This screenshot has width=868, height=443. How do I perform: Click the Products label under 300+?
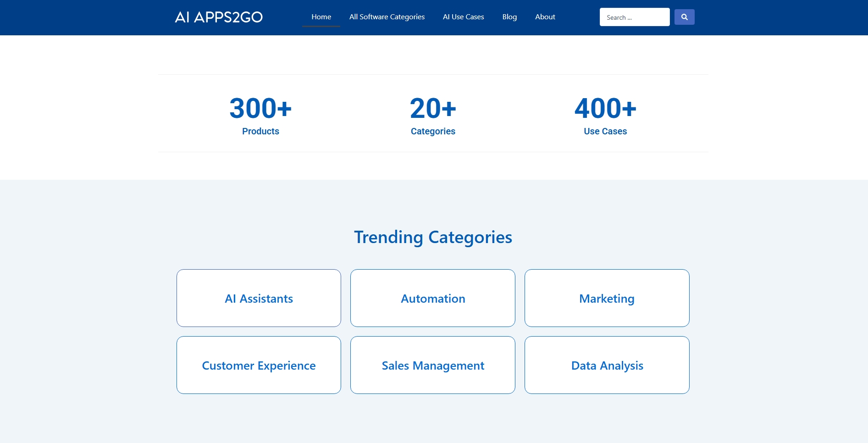click(260, 131)
